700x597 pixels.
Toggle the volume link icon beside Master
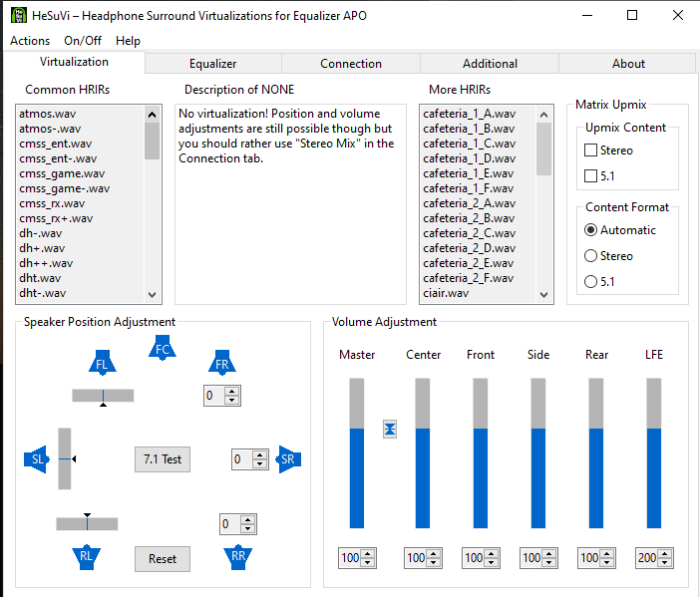coord(390,430)
